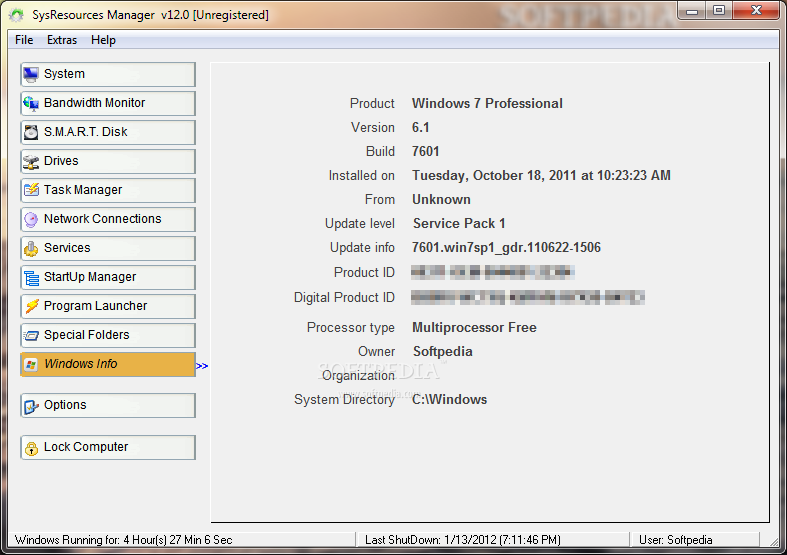Open the Bandwidth Monitor label

[x=94, y=103]
